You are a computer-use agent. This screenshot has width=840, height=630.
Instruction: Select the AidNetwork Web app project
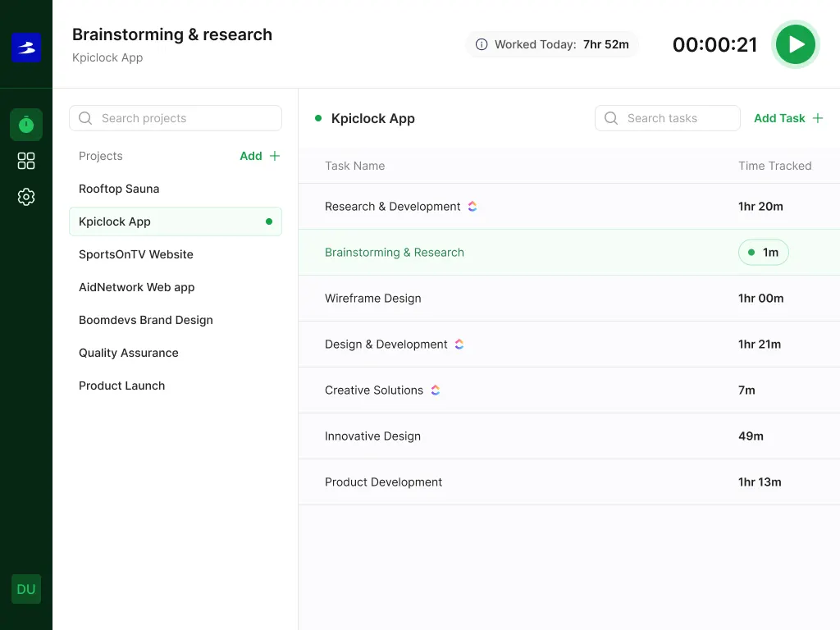point(176,287)
